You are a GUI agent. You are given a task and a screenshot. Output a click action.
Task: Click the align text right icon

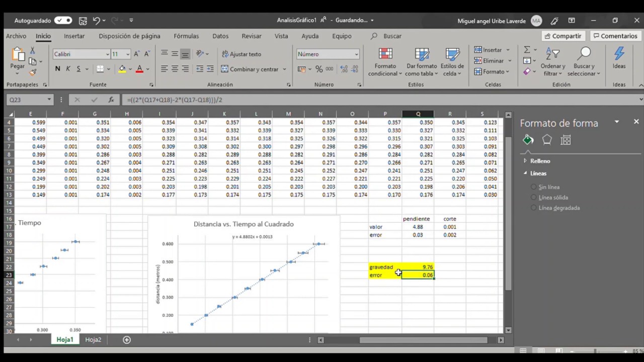185,69
